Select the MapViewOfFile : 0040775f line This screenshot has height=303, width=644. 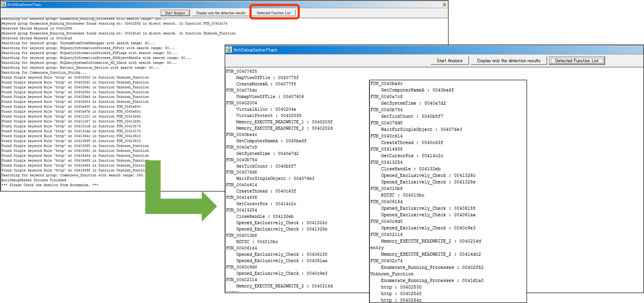pyautogui.click(x=267, y=78)
